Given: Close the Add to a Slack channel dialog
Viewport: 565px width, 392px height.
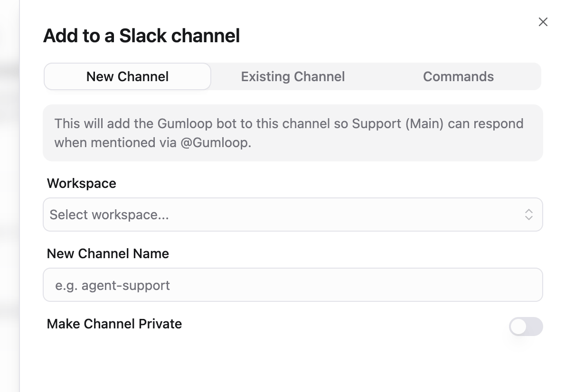Looking at the screenshot, I should click(543, 22).
